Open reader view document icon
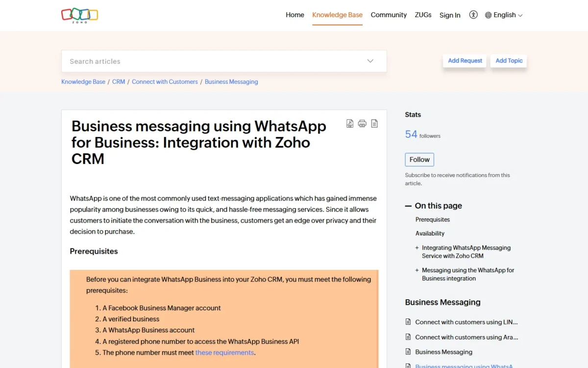The height and width of the screenshot is (368, 588). coord(374,124)
